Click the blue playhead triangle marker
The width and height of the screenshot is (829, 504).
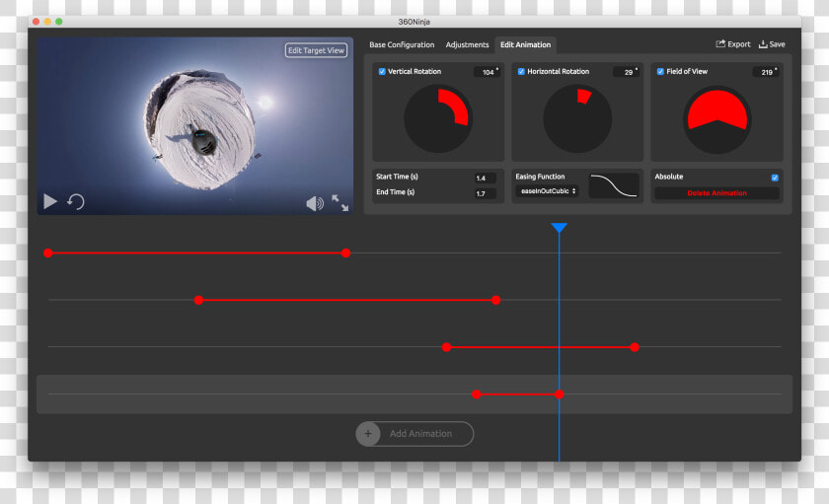(559, 228)
